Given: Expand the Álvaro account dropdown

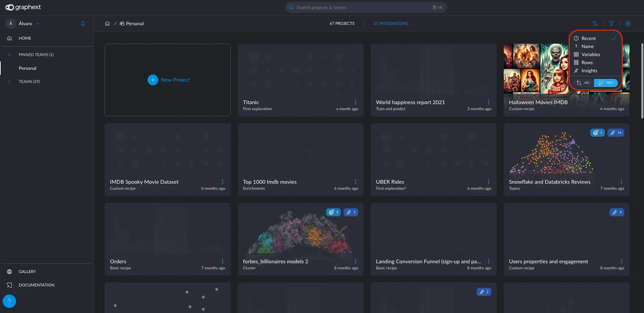Looking at the screenshot, I should click(38, 24).
